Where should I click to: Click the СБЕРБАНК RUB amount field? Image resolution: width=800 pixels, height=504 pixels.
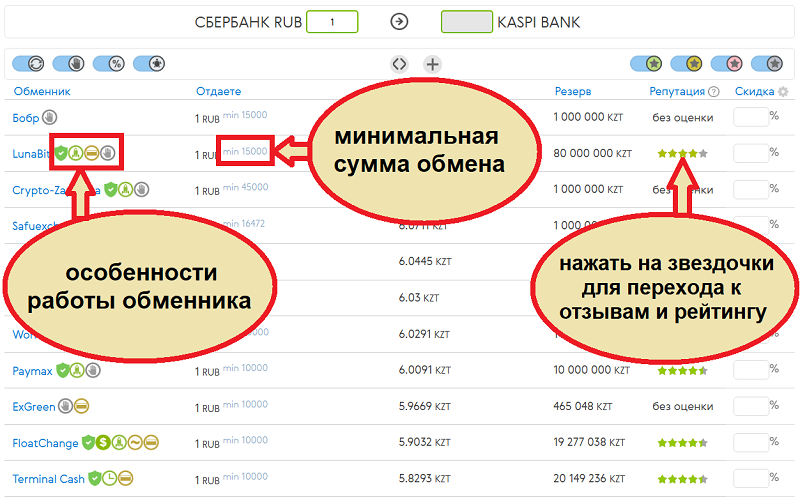tap(332, 22)
